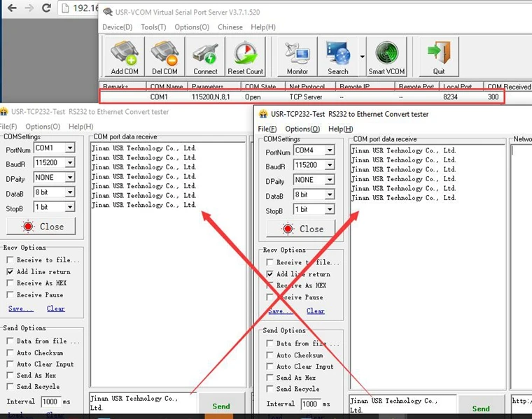Click Save... link in left Recv Options

coord(21,308)
